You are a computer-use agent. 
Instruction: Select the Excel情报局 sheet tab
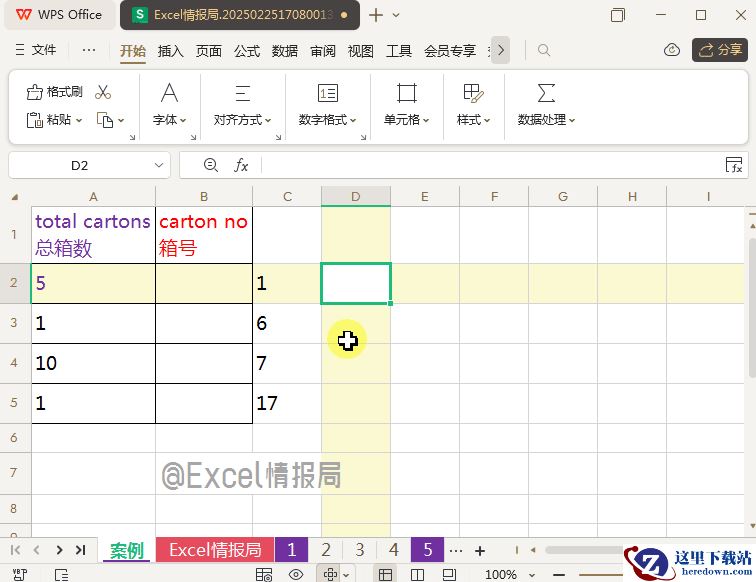(x=215, y=550)
